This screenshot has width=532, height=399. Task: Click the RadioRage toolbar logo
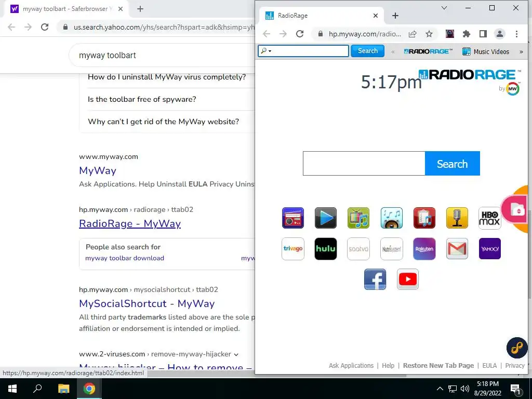428,51
